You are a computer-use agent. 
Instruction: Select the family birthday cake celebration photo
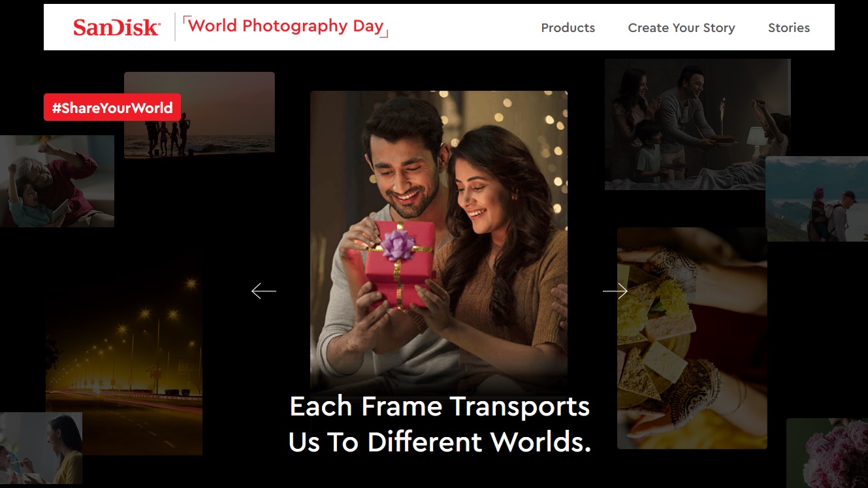click(x=698, y=124)
